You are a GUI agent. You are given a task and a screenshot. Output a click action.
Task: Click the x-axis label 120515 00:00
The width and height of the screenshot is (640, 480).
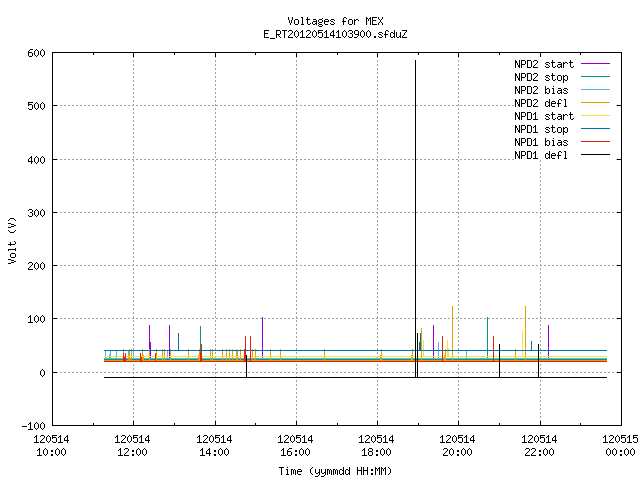click(x=620, y=446)
